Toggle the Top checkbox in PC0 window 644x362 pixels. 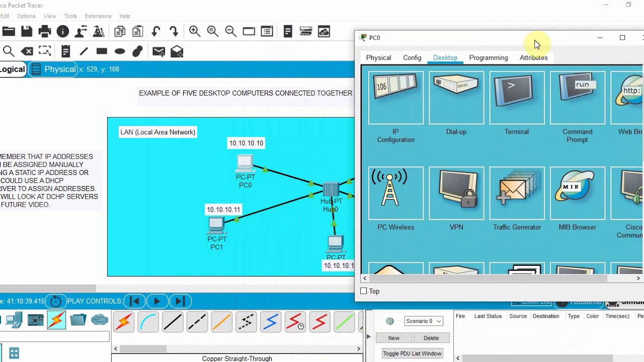point(364,291)
